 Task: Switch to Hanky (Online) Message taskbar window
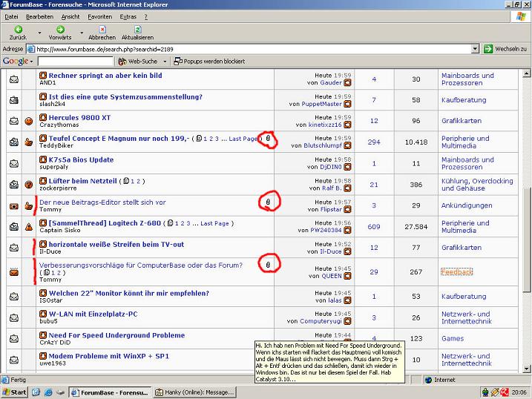[x=194, y=392]
